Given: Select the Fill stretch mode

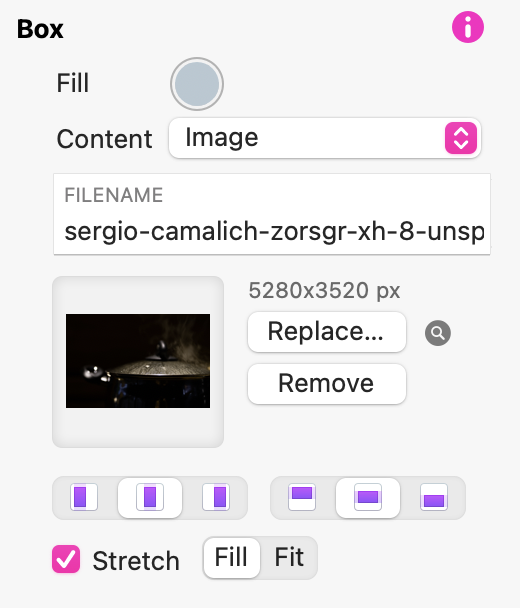Looking at the screenshot, I should [231, 558].
